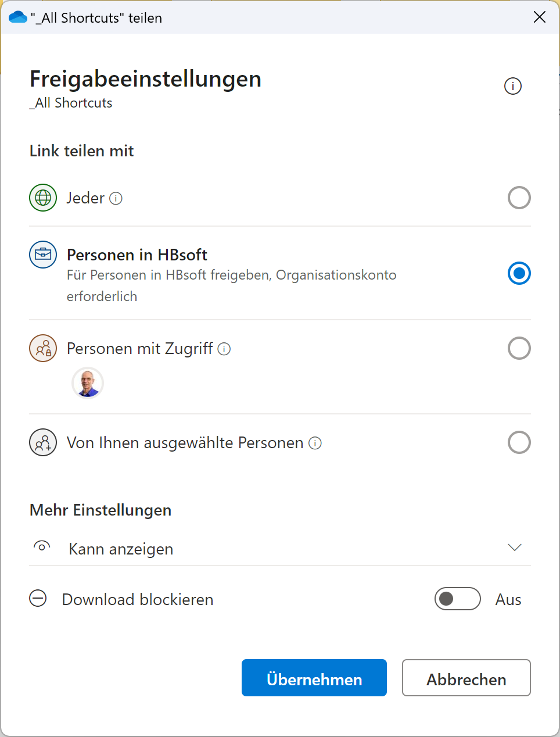Select Von Ihnen ausgewählte Personen radio button
This screenshot has width=560, height=737.
(519, 442)
